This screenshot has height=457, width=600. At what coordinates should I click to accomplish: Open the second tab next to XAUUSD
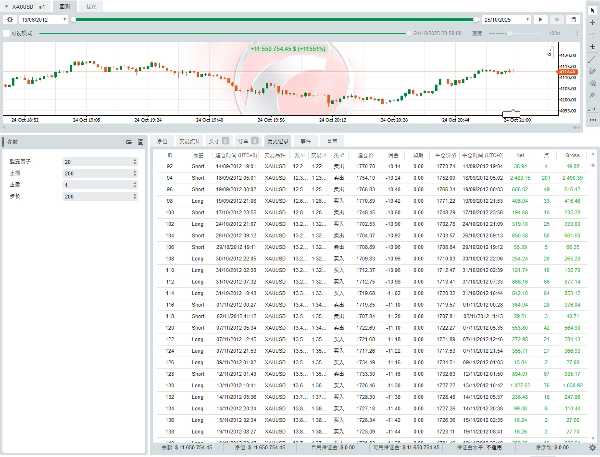click(x=66, y=6)
